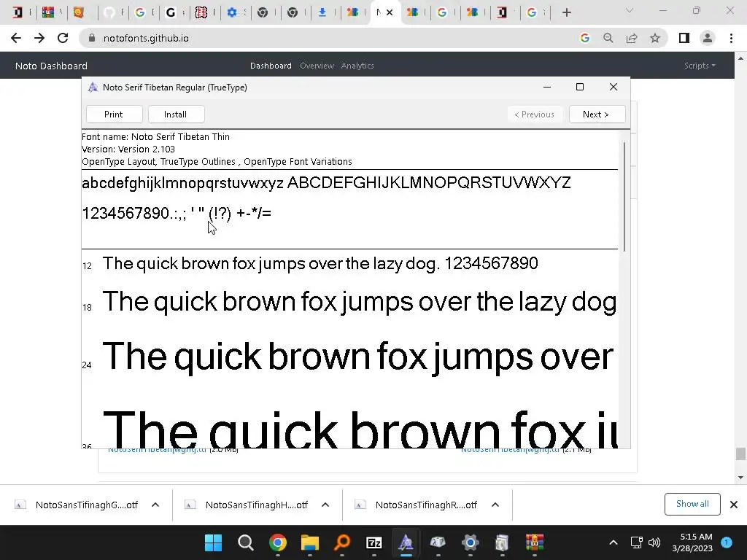
Task: Minimize the font viewer window
Action: 547,87
